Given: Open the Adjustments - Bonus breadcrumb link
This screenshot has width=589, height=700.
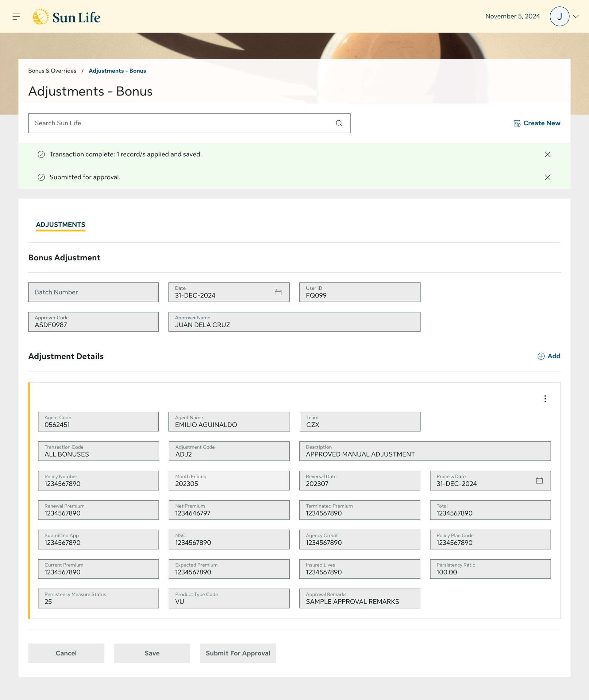Looking at the screenshot, I should [117, 71].
